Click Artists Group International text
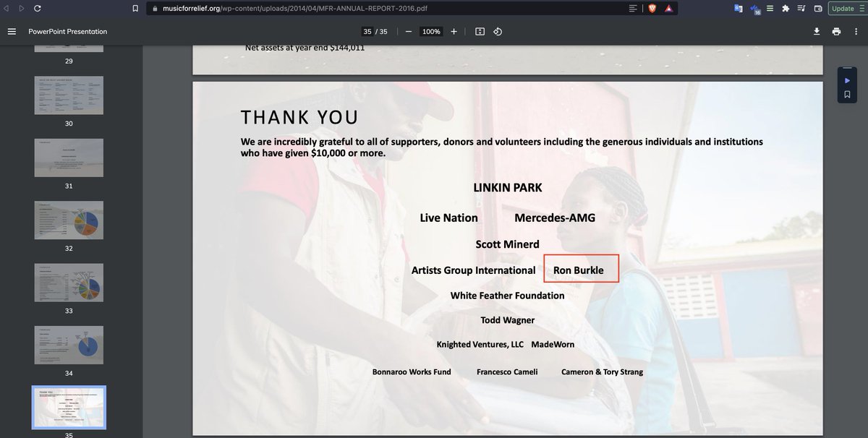Image resolution: width=868 pixels, height=438 pixels. 474,270
